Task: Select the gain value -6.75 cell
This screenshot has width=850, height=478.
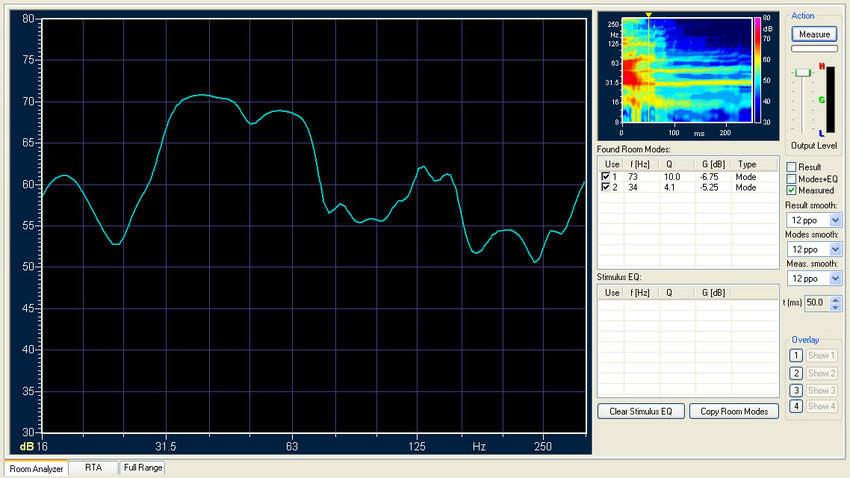Action: (x=709, y=177)
